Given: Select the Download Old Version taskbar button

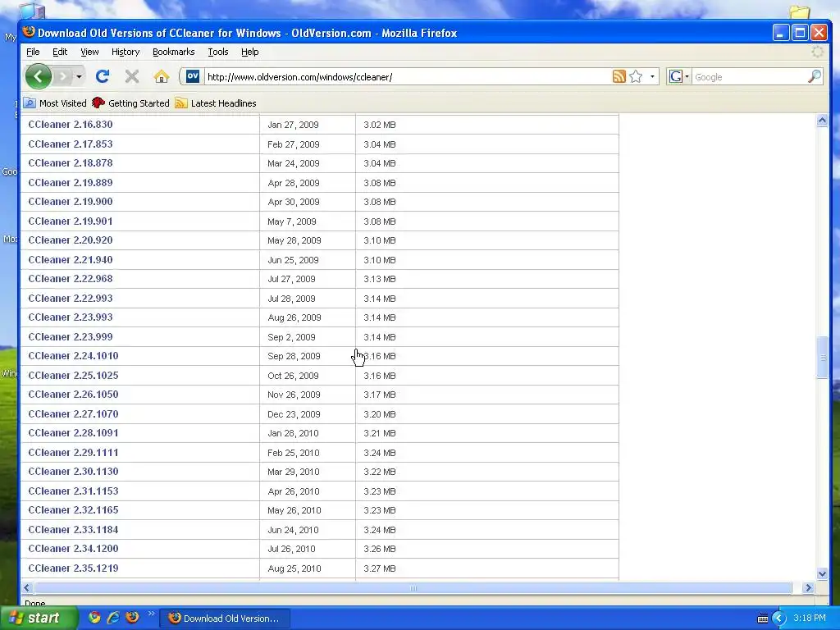Looking at the screenshot, I should click(225, 619).
